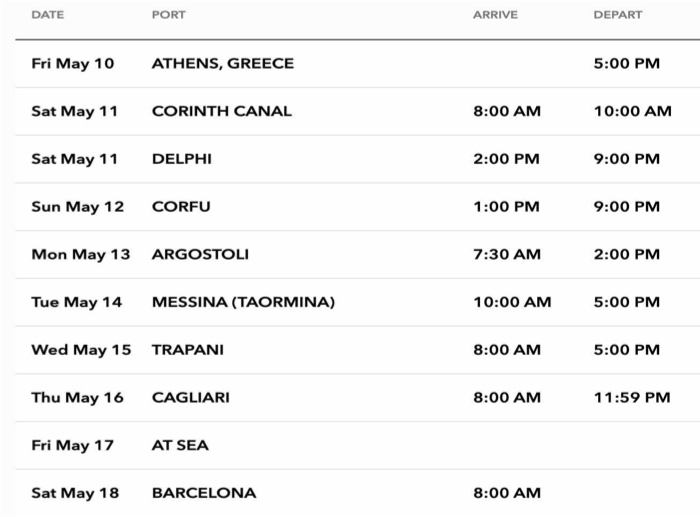Select the 1:00 PM arrival time
Viewport: 700px width, 517px height.
click(x=506, y=207)
